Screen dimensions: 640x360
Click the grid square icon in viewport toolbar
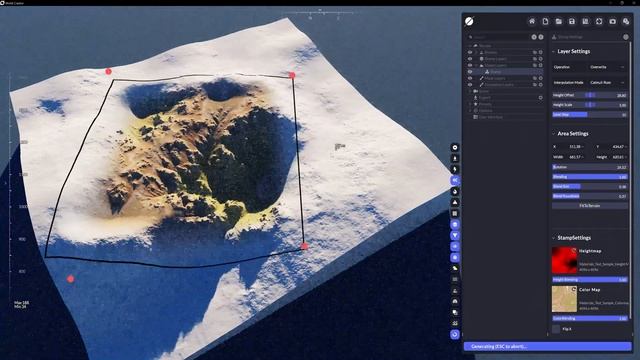455,213
